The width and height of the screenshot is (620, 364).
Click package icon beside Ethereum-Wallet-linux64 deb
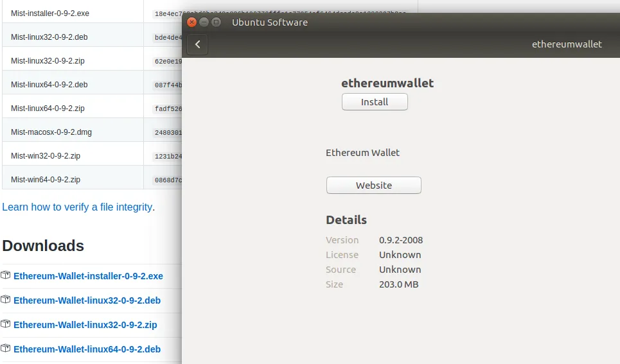pyautogui.click(x=6, y=348)
